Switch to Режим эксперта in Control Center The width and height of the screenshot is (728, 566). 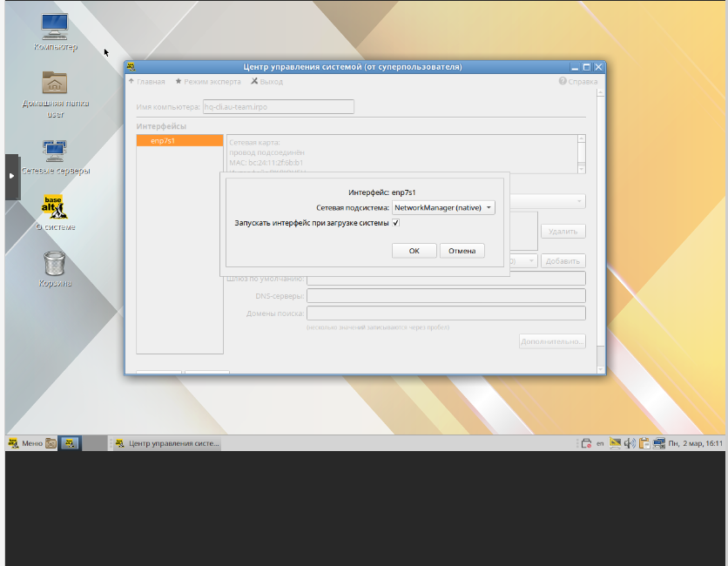coord(208,82)
